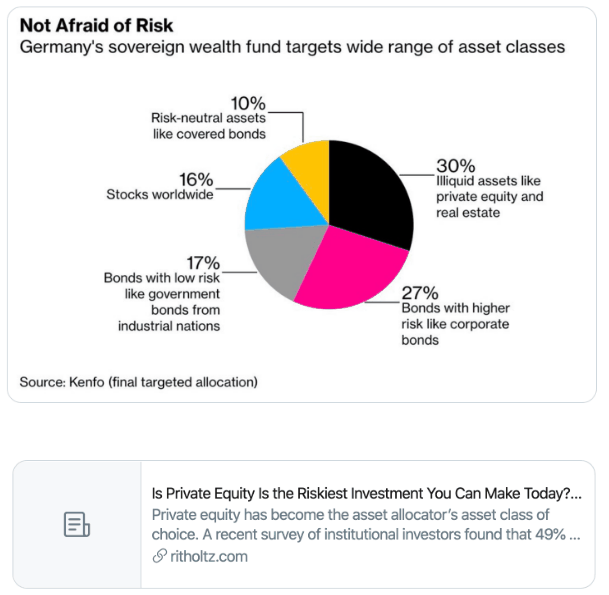The width and height of the screenshot is (609, 595).
Task: Click the black 30% illiquid assets pie slice
Action: tap(369, 192)
